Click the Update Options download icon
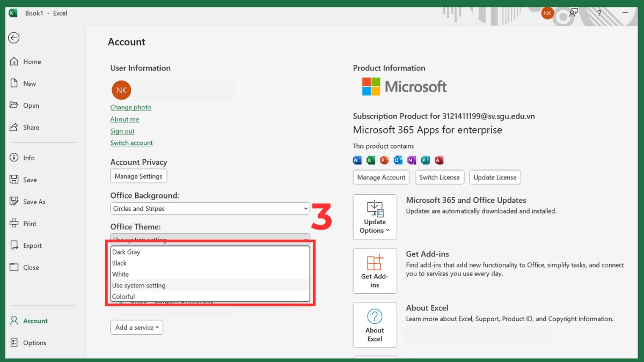Screen dimensions: 644x362 point(375,208)
